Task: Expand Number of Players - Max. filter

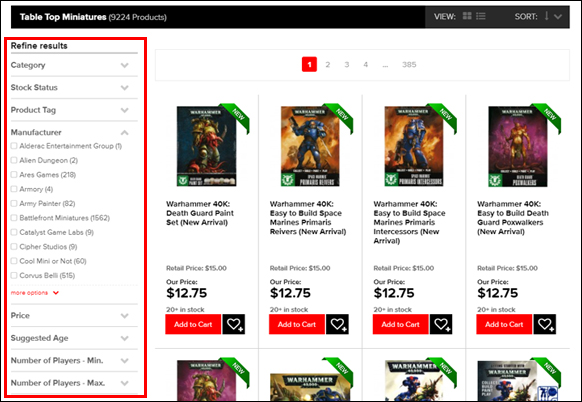Action: tap(74, 383)
